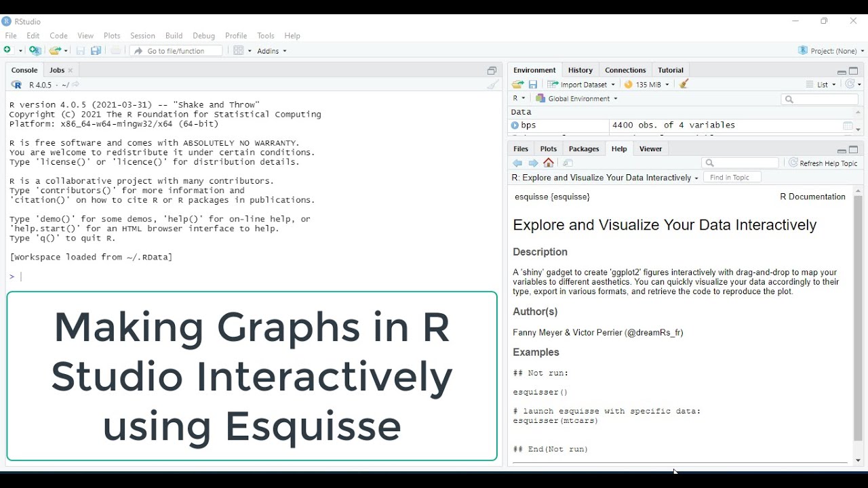Open the Session menu
This screenshot has width=868, height=488.
[142, 36]
